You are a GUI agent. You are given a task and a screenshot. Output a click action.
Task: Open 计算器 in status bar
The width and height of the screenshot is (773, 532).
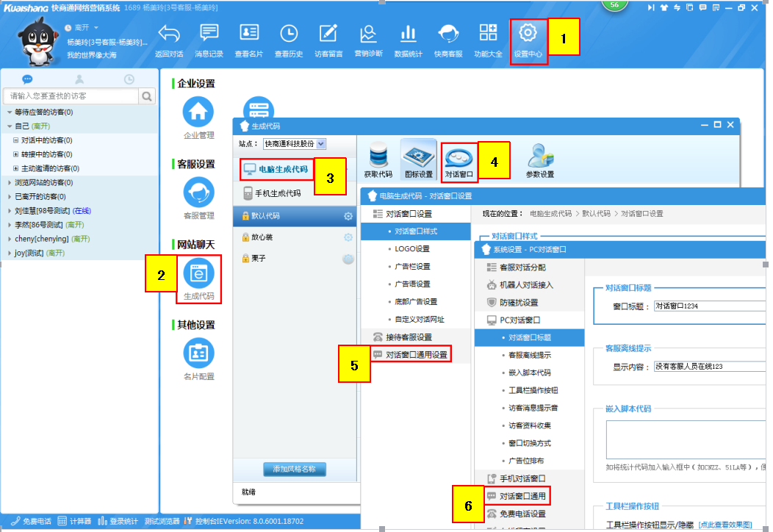[x=74, y=521]
